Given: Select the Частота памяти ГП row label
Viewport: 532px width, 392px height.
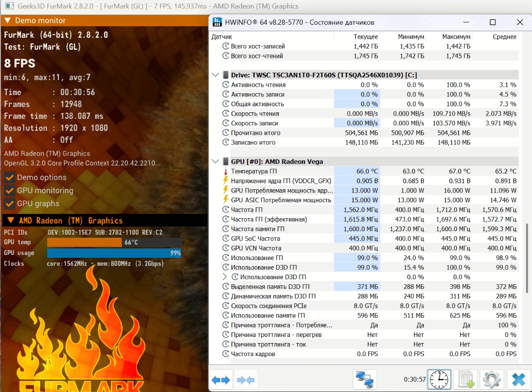Looking at the screenshot, I should (258, 229).
